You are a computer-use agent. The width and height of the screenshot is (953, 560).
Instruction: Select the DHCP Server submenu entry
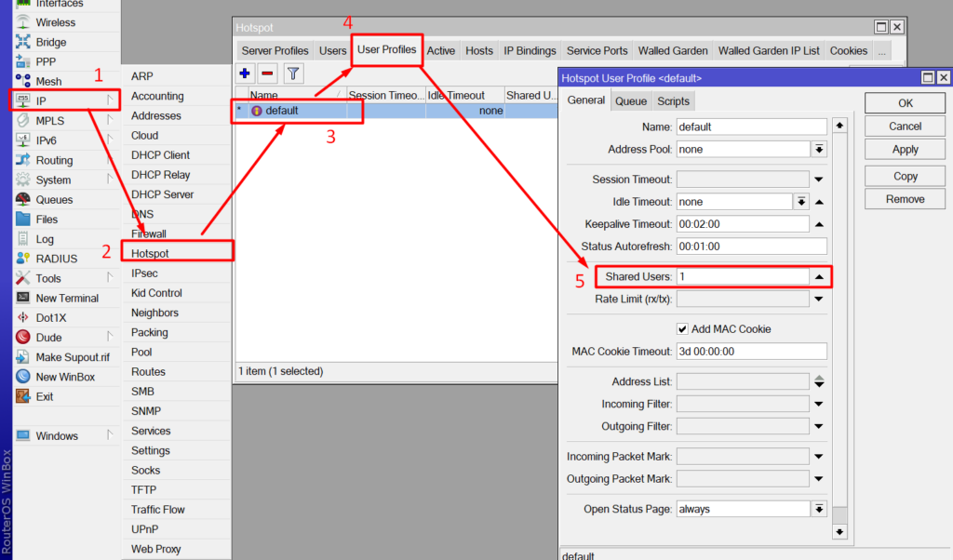(176, 194)
